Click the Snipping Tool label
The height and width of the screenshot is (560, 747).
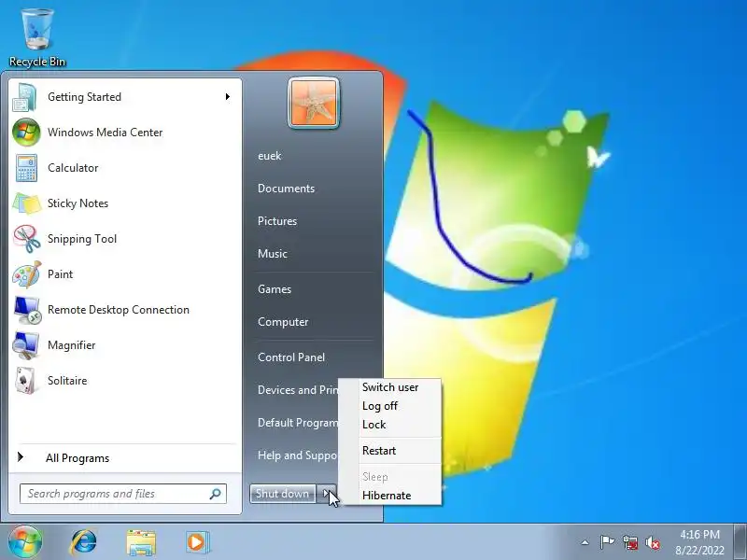click(x=82, y=239)
